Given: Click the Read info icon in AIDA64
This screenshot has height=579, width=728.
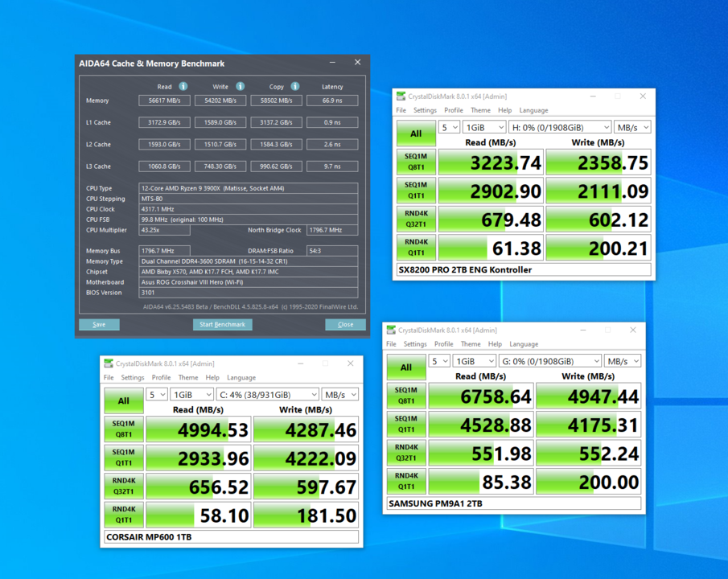Looking at the screenshot, I should click(x=183, y=86).
